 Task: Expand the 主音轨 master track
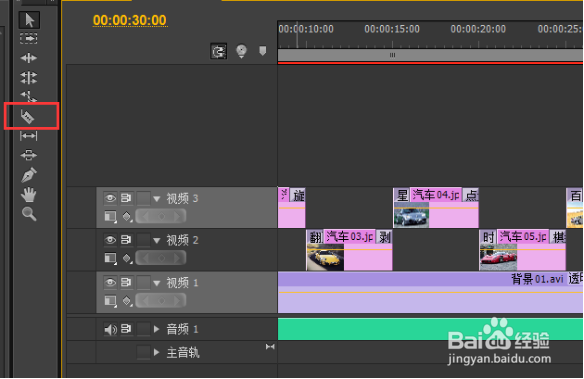pyautogui.click(x=157, y=352)
